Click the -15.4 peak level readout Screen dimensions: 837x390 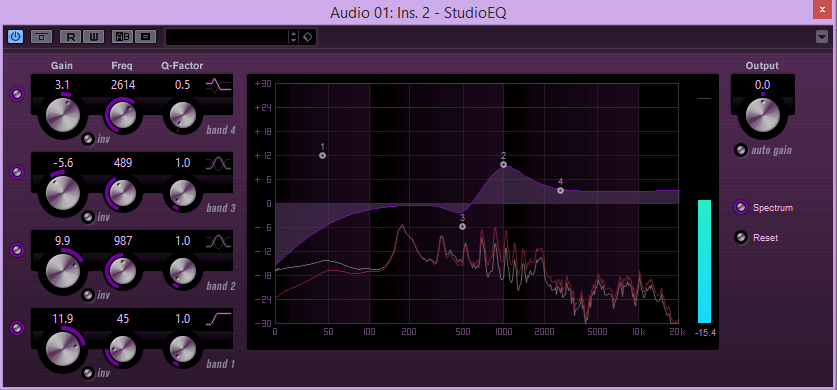[705, 333]
